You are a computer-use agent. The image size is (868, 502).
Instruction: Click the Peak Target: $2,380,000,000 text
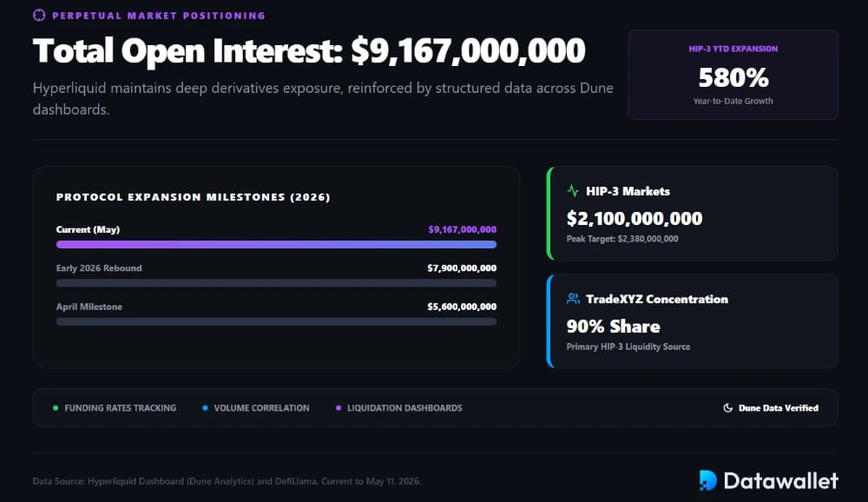pyautogui.click(x=622, y=239)
